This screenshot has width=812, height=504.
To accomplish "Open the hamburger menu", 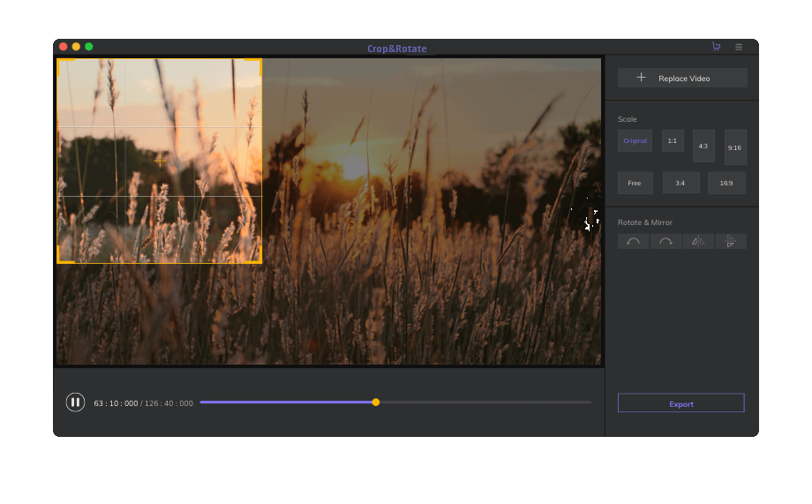I will click(739, 47).
